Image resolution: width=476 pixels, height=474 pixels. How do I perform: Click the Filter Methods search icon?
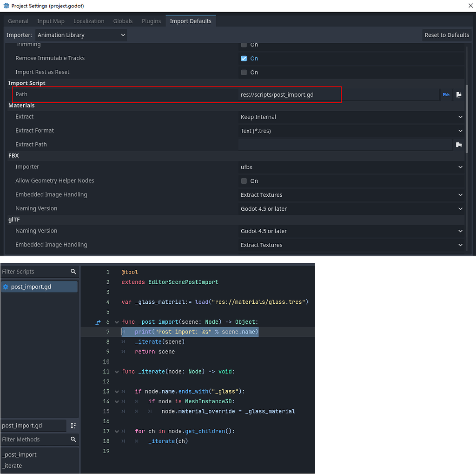73,440
